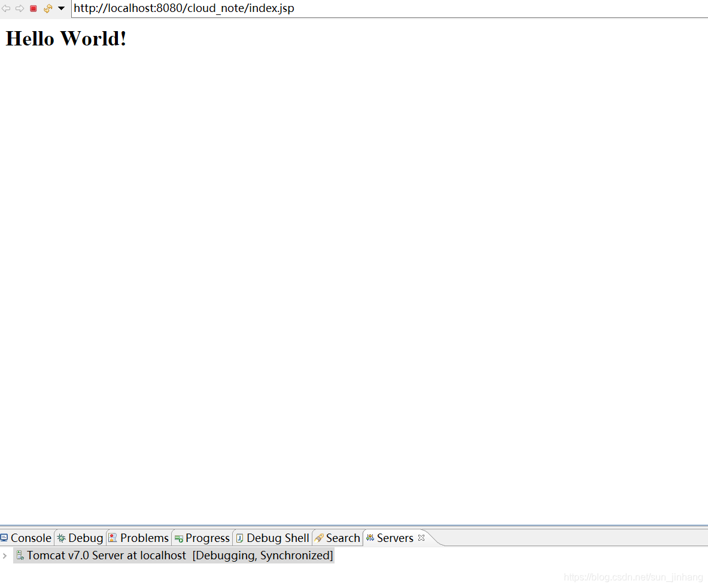
Task: Stop loading the page with red button
Action: (x=34, y=8)
